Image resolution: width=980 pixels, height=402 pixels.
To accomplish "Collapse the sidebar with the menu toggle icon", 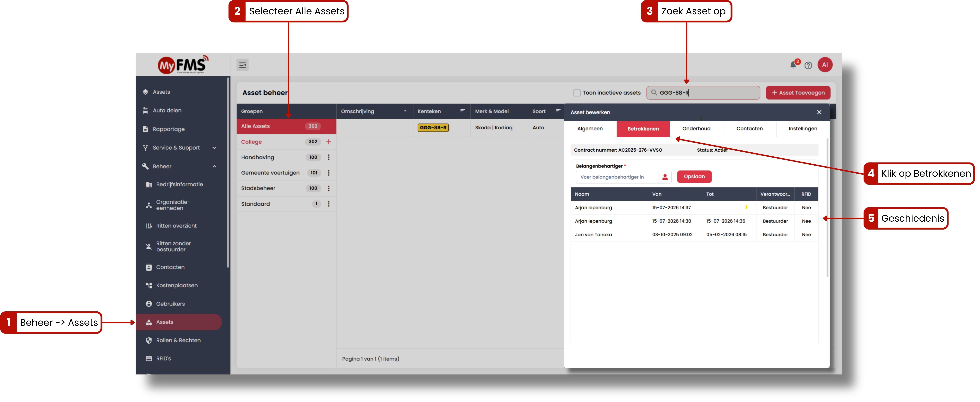I will (242, 65).
